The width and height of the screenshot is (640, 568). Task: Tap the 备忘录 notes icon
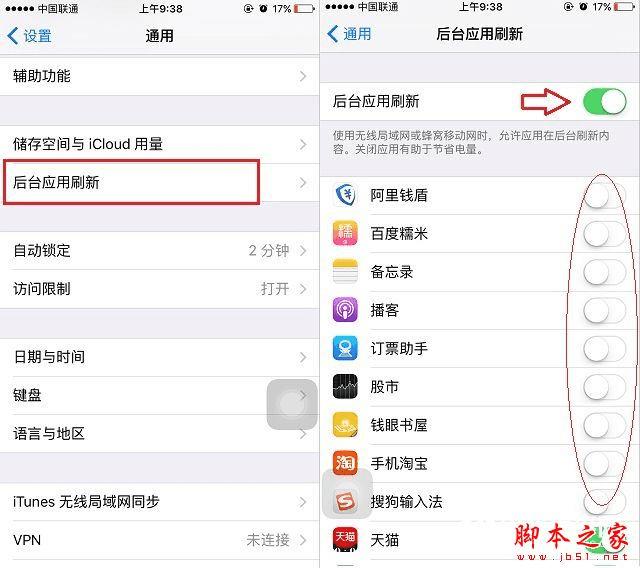[345, 271]
